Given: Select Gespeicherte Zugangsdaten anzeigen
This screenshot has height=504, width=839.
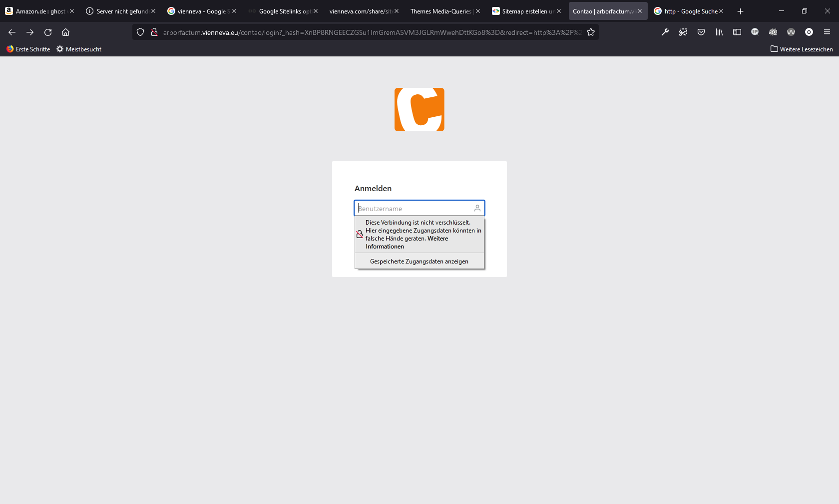Looking at the screenshot, I should pos(419,261).
